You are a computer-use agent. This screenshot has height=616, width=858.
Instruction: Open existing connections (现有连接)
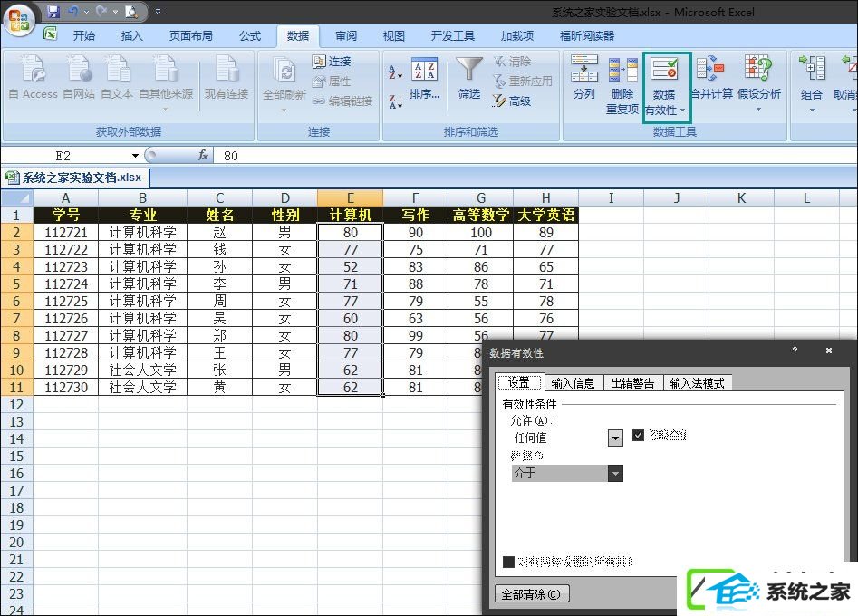[x=226, y=78]
